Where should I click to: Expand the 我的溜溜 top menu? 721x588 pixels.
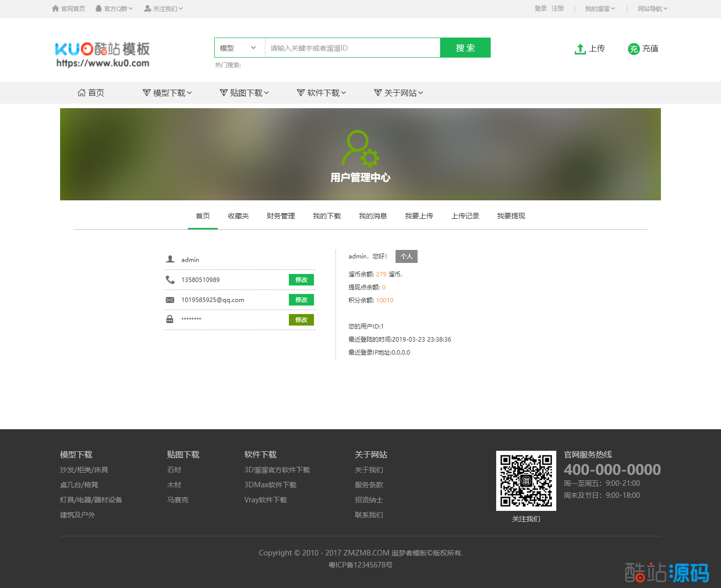point(600,9)
